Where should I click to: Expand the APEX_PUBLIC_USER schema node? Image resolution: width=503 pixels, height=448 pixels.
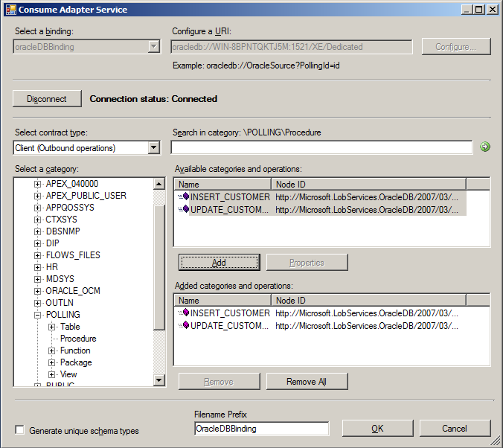click(x=37, y=196)
